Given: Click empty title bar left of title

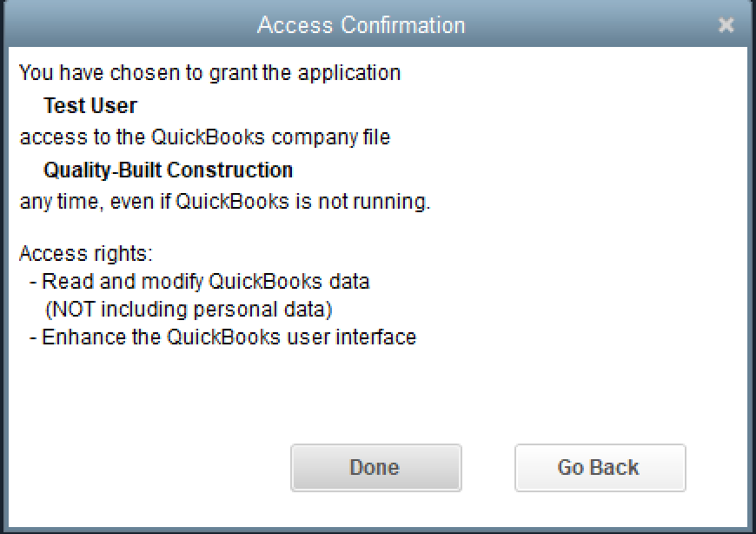Looking at the screenshot, I should tap(130, 25).
